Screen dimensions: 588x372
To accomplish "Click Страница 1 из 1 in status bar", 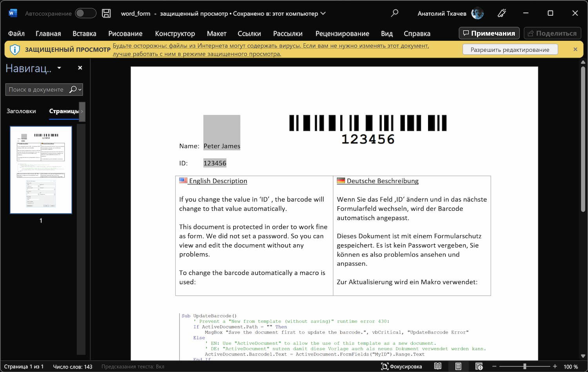I will click(x=24, y=367).
